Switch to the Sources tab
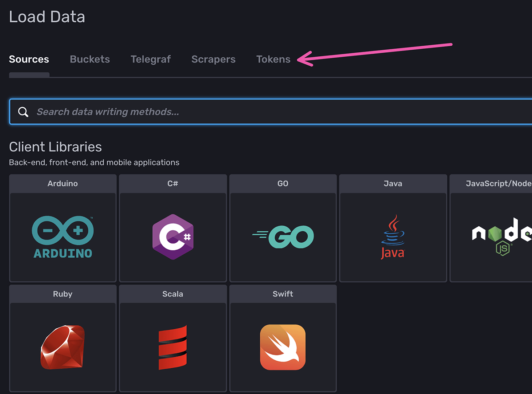This screenshot has height=394, width=532. [x=29, y=59]
